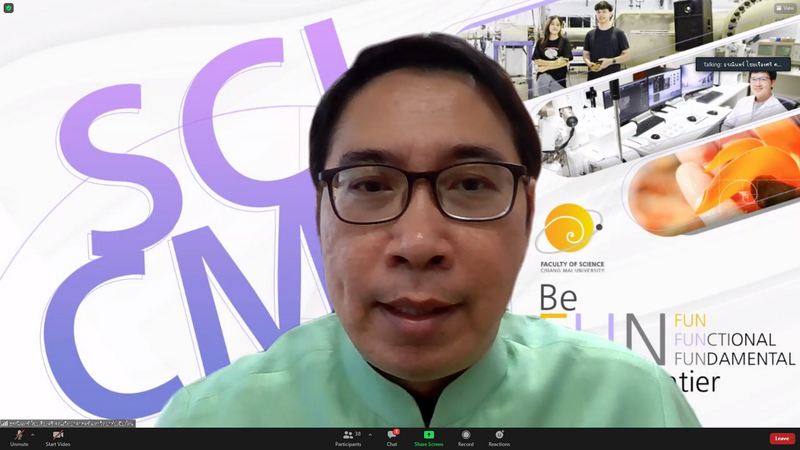Start recording with the Record icon
Screen dimensions: 800x450
[465, 435]
